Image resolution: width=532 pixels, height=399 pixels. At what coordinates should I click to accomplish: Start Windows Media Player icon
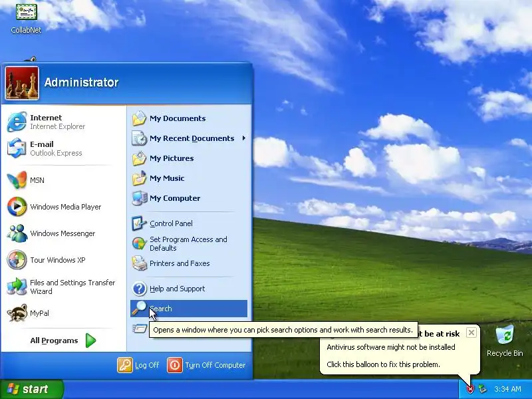pyautogui.click(x=17, y=207)
